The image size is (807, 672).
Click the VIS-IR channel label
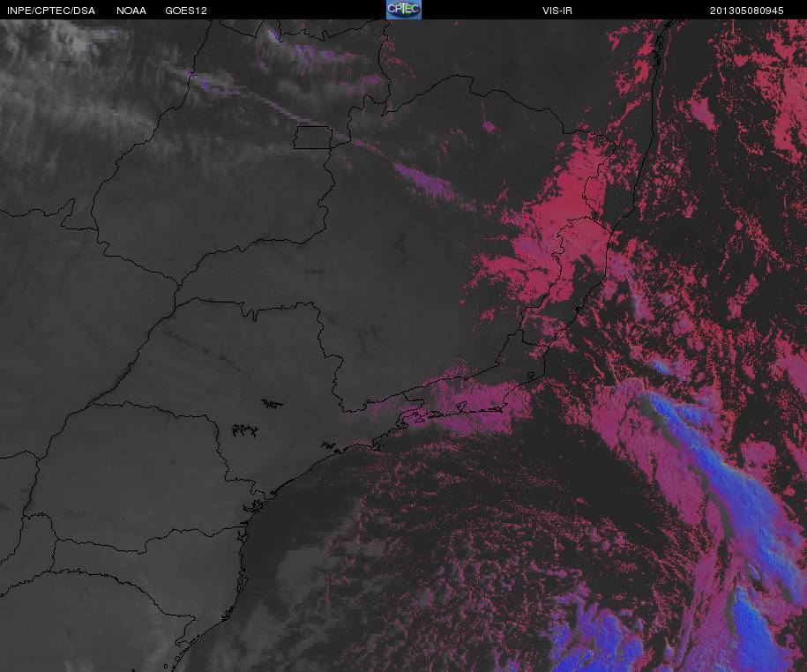557,11
